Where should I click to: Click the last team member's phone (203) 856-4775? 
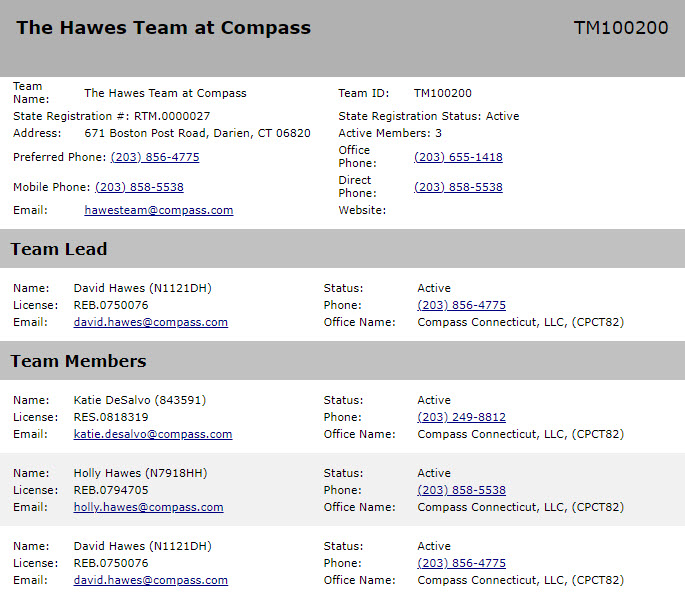point(461,563)
